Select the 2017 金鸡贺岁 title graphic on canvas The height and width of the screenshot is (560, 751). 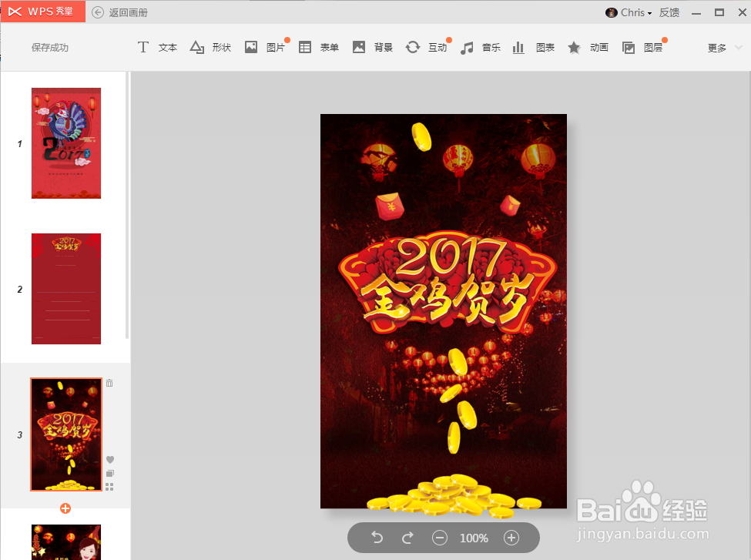click(x=448, y=283)
